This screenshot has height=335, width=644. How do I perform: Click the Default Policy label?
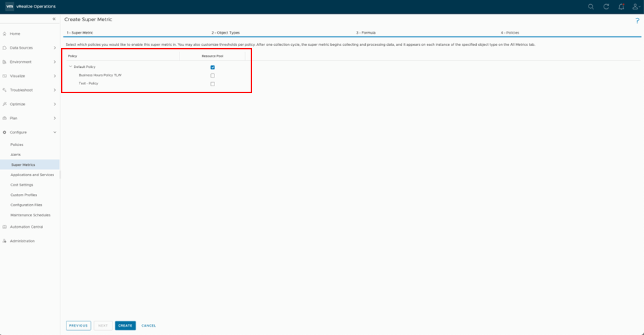pos(84,66)
